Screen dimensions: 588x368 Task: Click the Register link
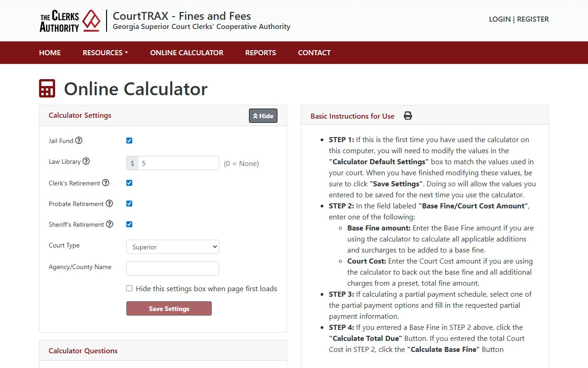(533, 19)
